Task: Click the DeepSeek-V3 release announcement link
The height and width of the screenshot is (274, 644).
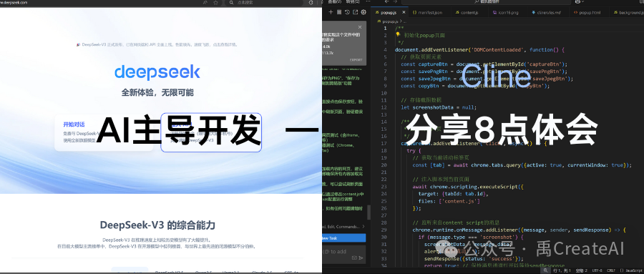Action: [x=157, y=44]
